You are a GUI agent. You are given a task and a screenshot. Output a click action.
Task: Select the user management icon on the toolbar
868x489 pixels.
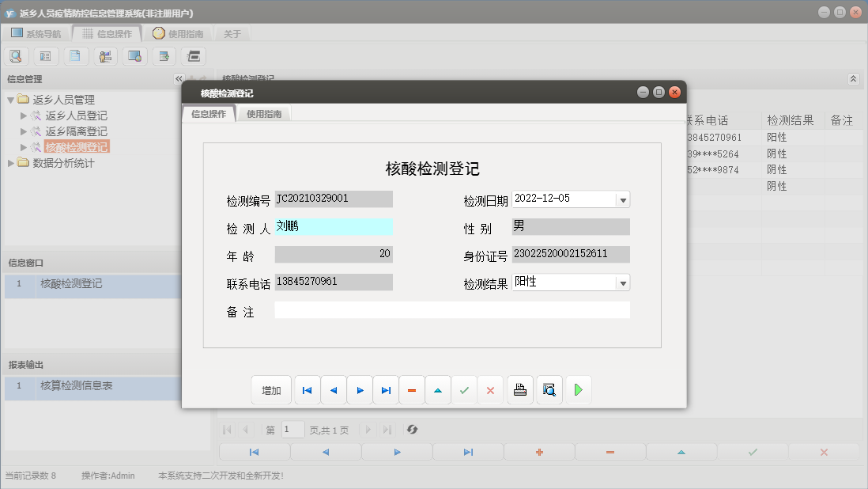[104, 55]
